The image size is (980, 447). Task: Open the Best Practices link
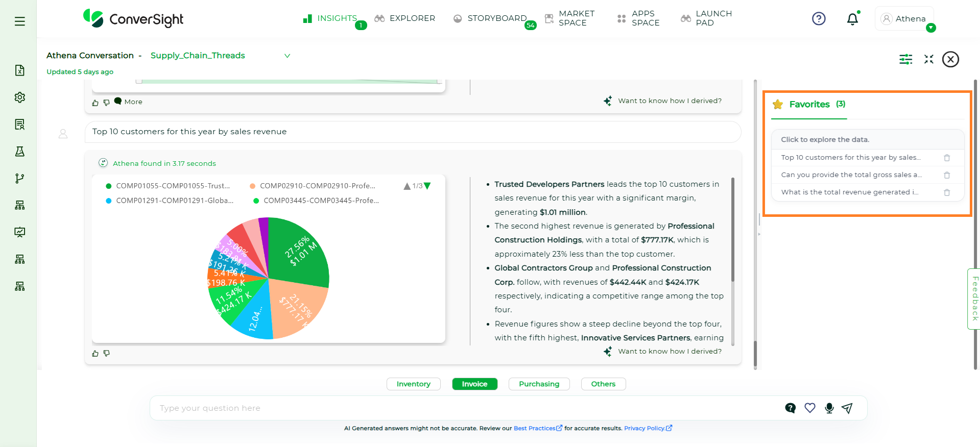(x=538, y=429)
